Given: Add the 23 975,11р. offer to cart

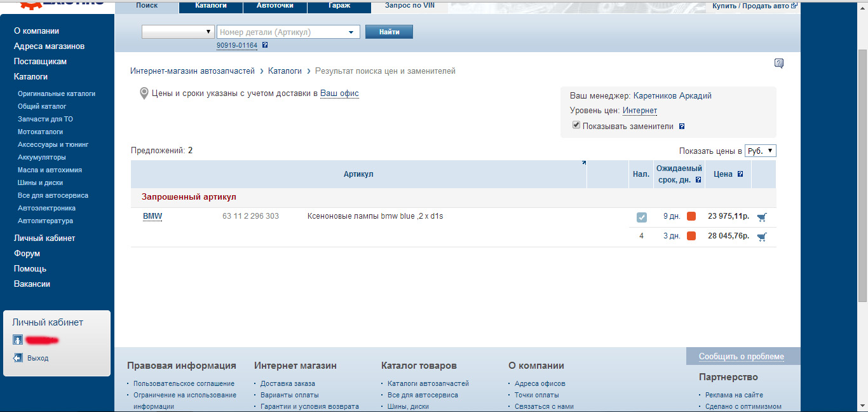Looking at the screenshot, I should coord(762,217).
